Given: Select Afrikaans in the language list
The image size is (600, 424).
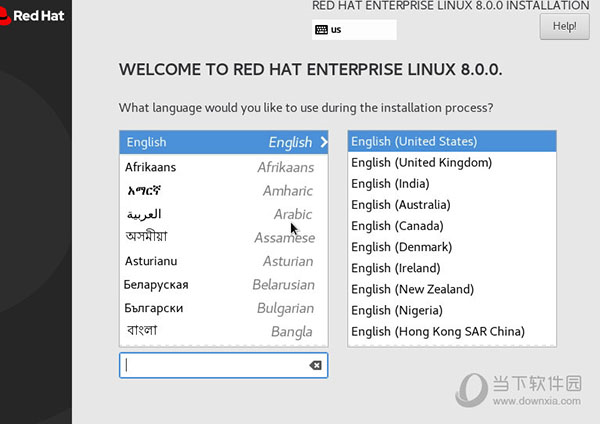Looking at the screenshot, I should (223, 167).
